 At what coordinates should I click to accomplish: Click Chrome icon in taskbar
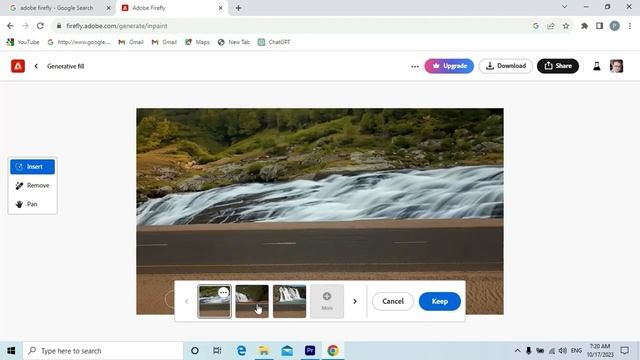[x=333, y=351]
